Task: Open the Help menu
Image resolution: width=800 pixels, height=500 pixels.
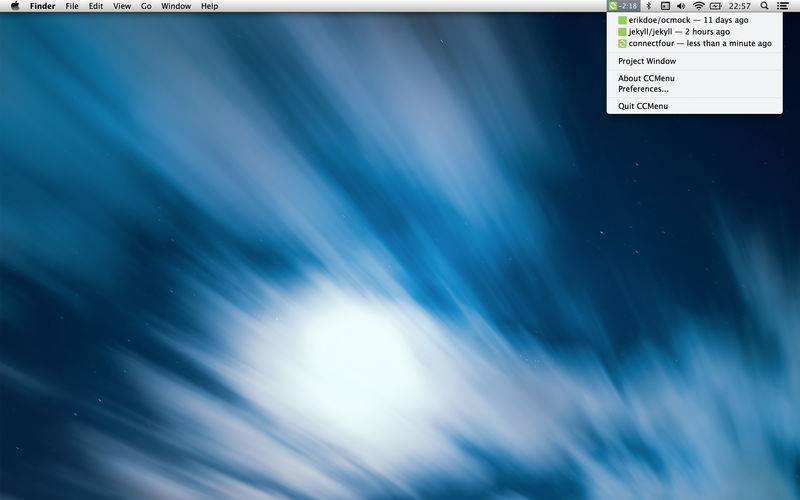Action: click(210, 6)
